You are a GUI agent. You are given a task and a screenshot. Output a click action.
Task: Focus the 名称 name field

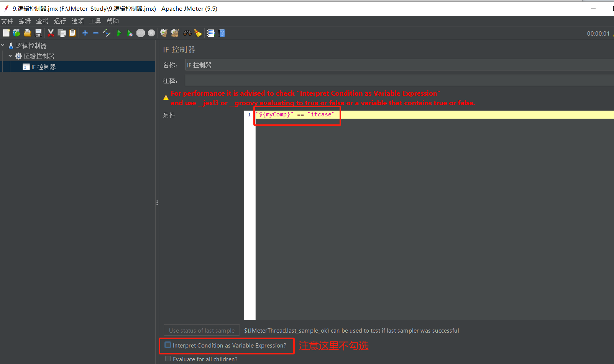click(x=399, y=65)
